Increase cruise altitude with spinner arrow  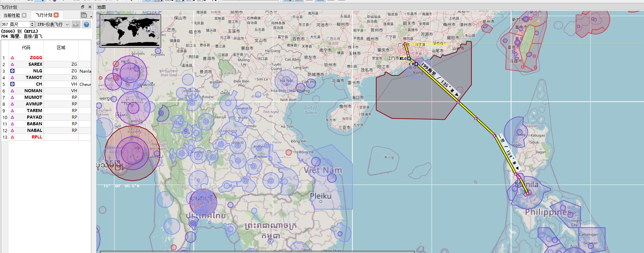tap(32, 23)
